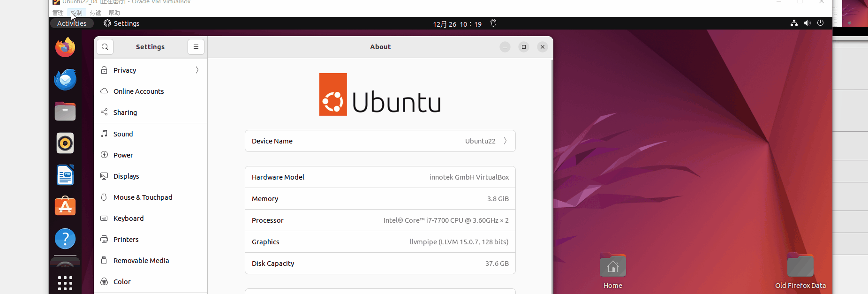Image resolution: width=868 pixels, height=294 pixels.
Task: Click the Online Accounts cloud icon
Action: pyautogui.click(x=104, y=91)
